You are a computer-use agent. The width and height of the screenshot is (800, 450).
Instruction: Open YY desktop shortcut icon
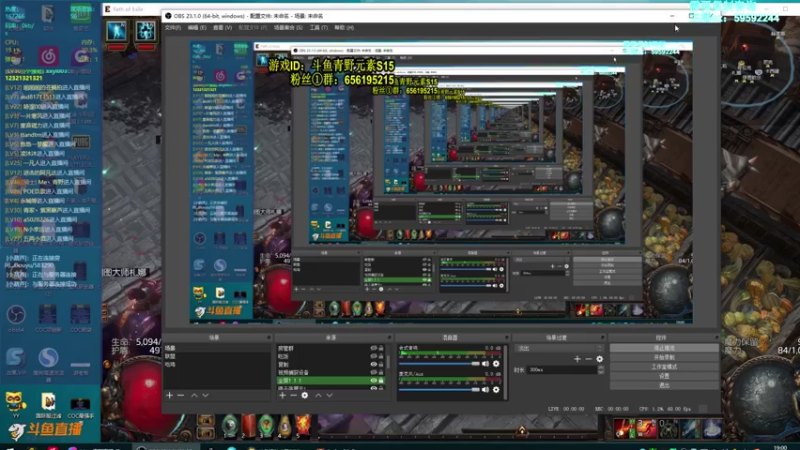pos(15,402)
